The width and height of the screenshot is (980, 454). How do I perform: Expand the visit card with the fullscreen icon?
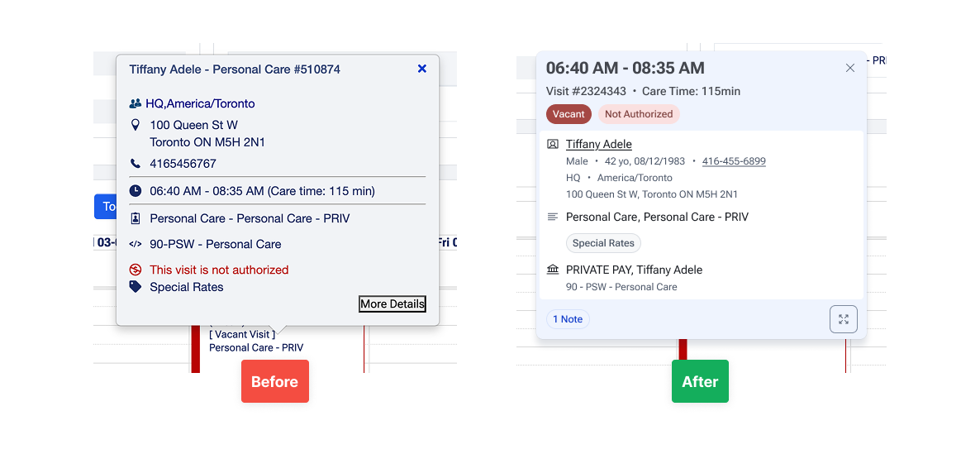(843, 319)
